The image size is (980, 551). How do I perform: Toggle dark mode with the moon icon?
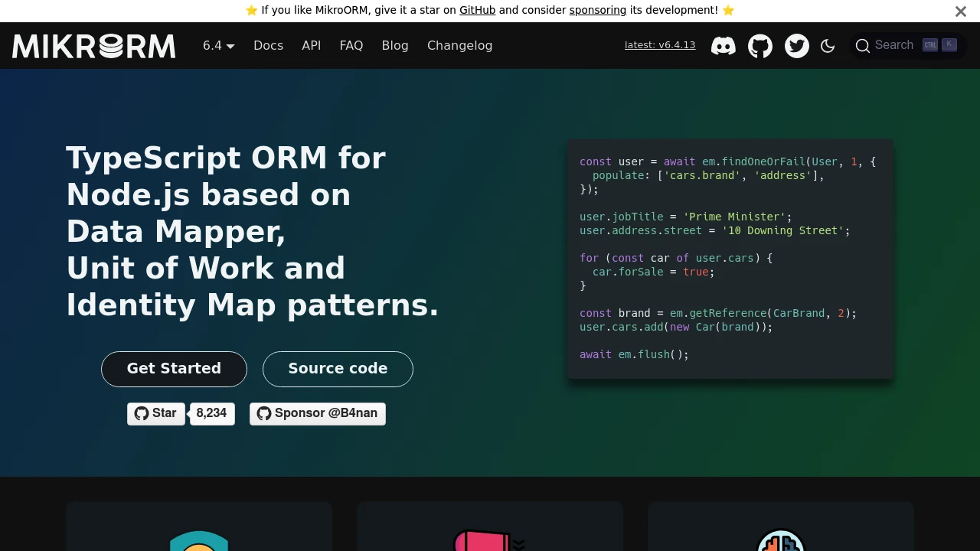pos(828,46)
